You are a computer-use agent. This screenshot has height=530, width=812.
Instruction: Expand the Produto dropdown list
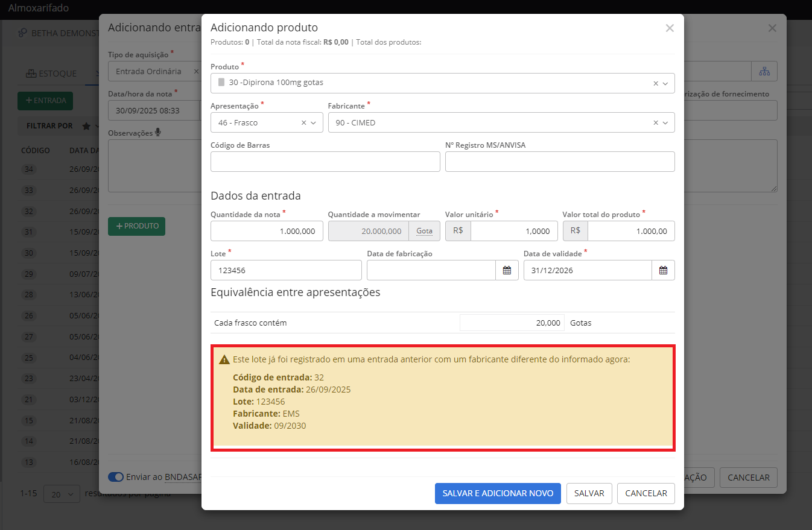click(665, 84)
